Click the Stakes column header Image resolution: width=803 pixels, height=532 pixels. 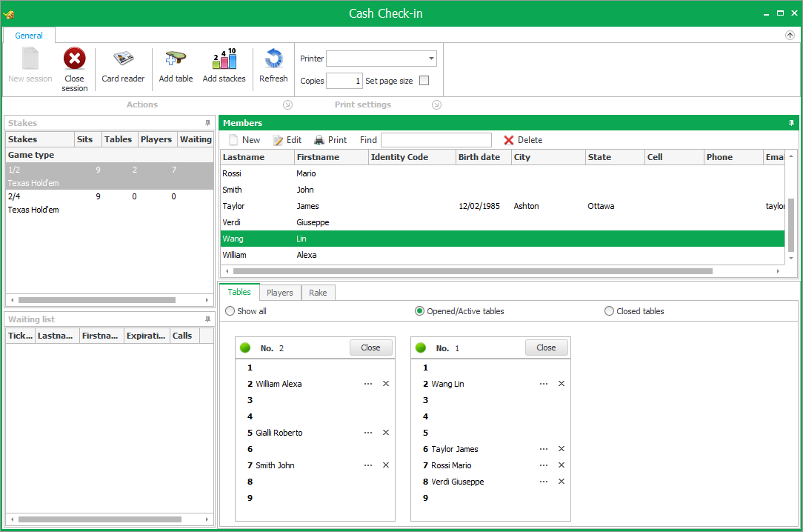tap(40, 139)
